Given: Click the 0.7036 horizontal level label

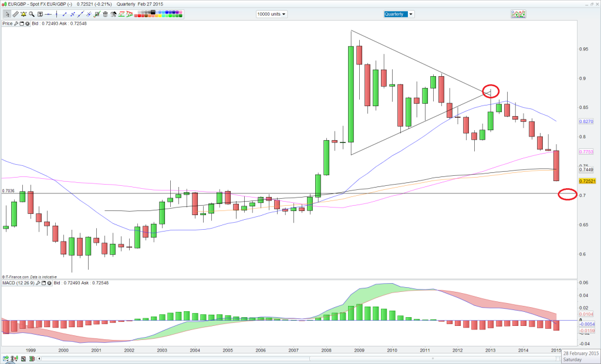Looking at the screenshot, I should coord(8,190).
